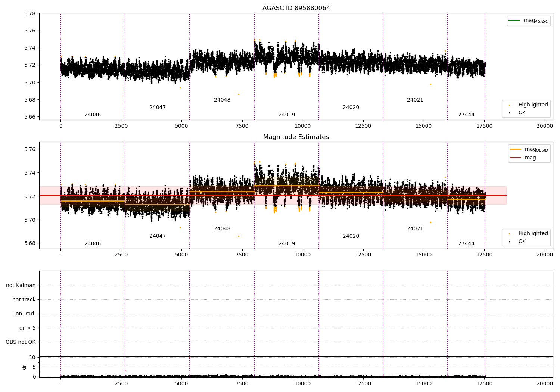Image resolution: width=560 pixels, height=392 pixels.
Task: Click the 'OBS not OK' axis label
Action: point(21,342)
